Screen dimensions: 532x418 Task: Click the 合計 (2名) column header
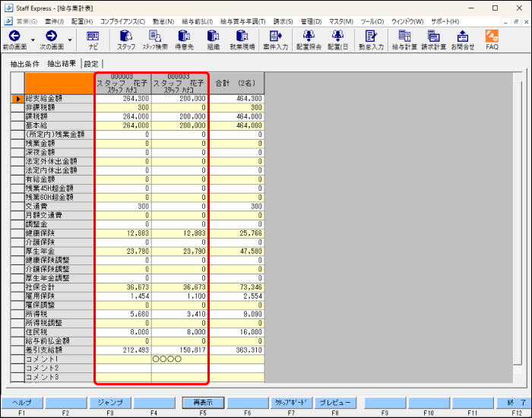(236, 83)
